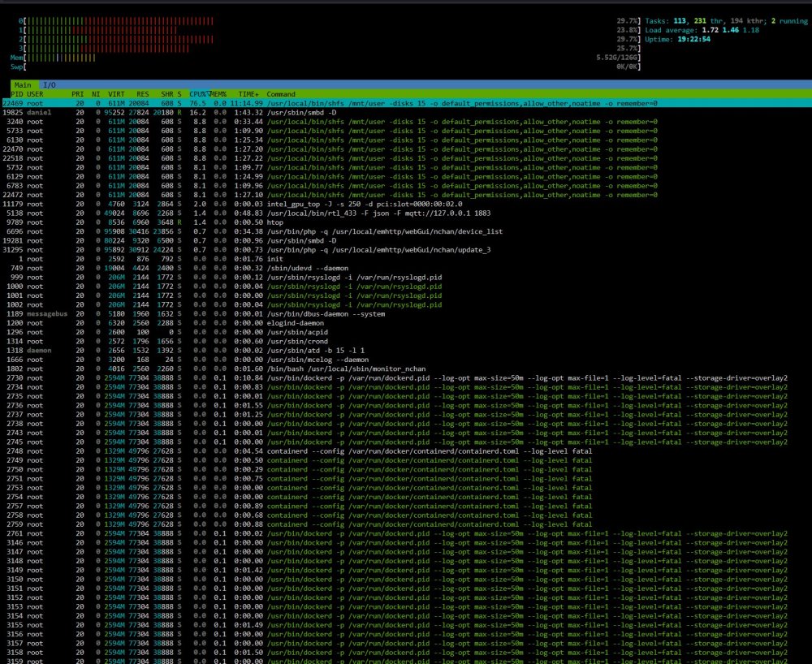Click the 5.52G/126G memory value
Viewport: 812px width, 664px height.
(618, 58)
